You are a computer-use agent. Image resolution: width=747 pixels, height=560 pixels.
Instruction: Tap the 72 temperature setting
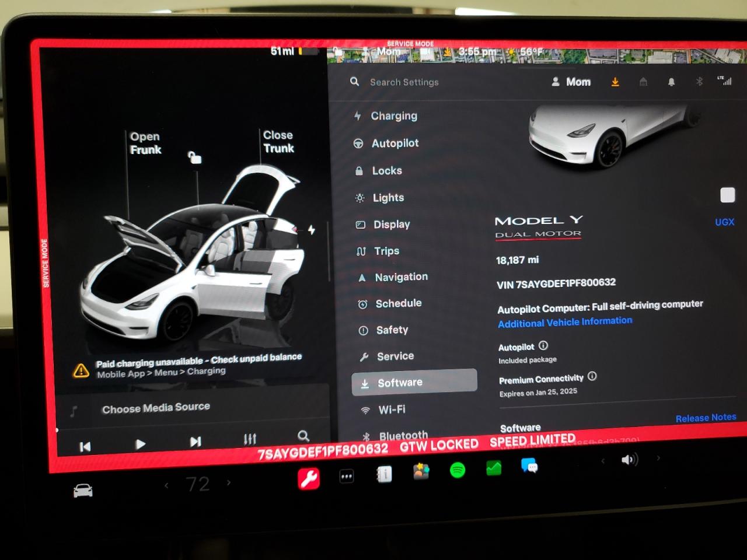198,484
